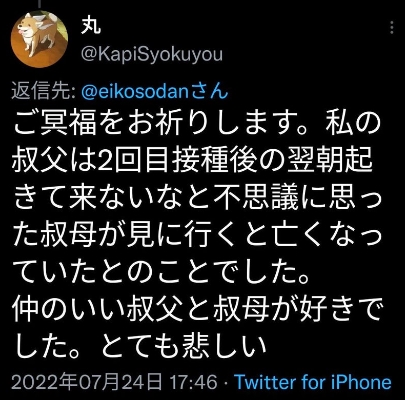Tap the line た叔母が見に行くと亡くなっ
Screen dimensions: 405x400
point(197,235)
